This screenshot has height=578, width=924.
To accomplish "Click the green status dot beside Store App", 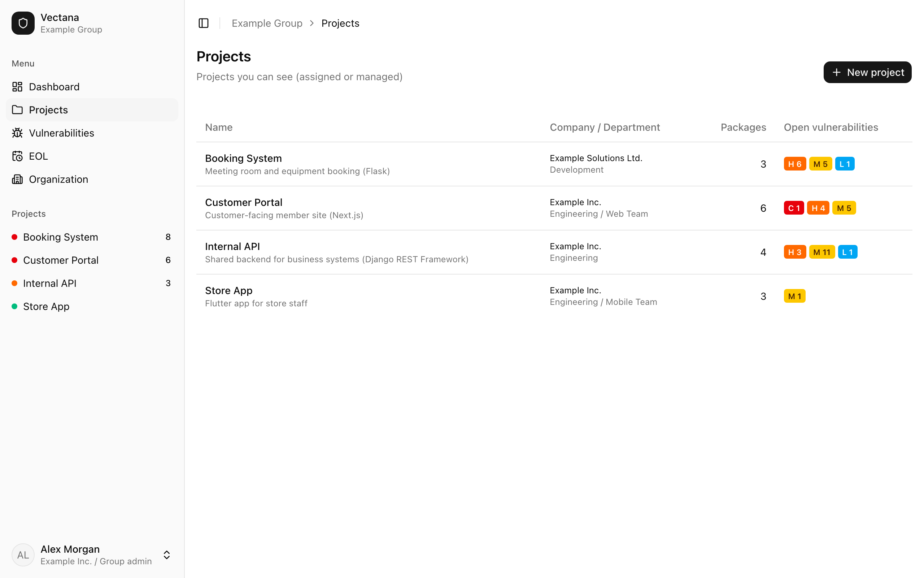I will [14, 306].
